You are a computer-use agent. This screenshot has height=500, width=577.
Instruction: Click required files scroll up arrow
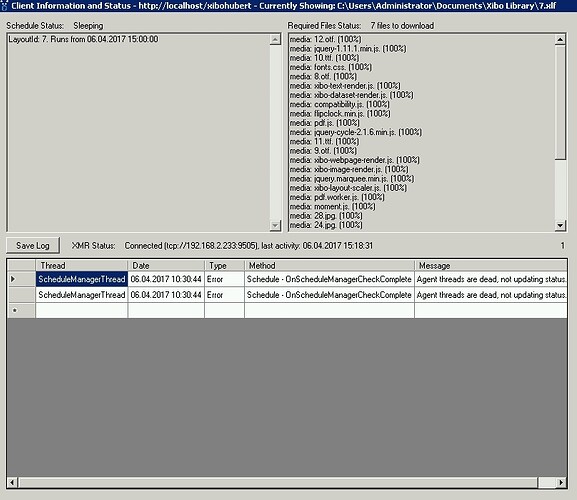coord(560,39)
